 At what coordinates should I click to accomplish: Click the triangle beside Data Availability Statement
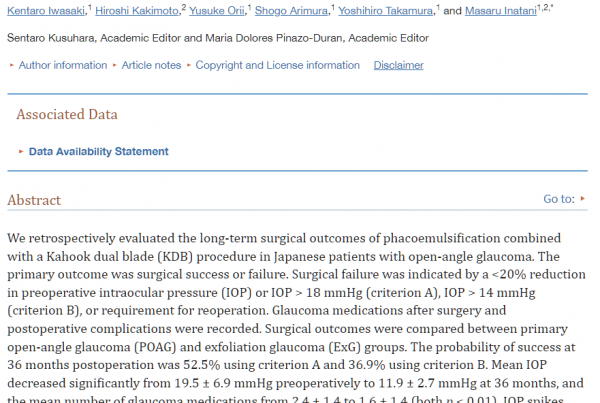click(21, 152)
